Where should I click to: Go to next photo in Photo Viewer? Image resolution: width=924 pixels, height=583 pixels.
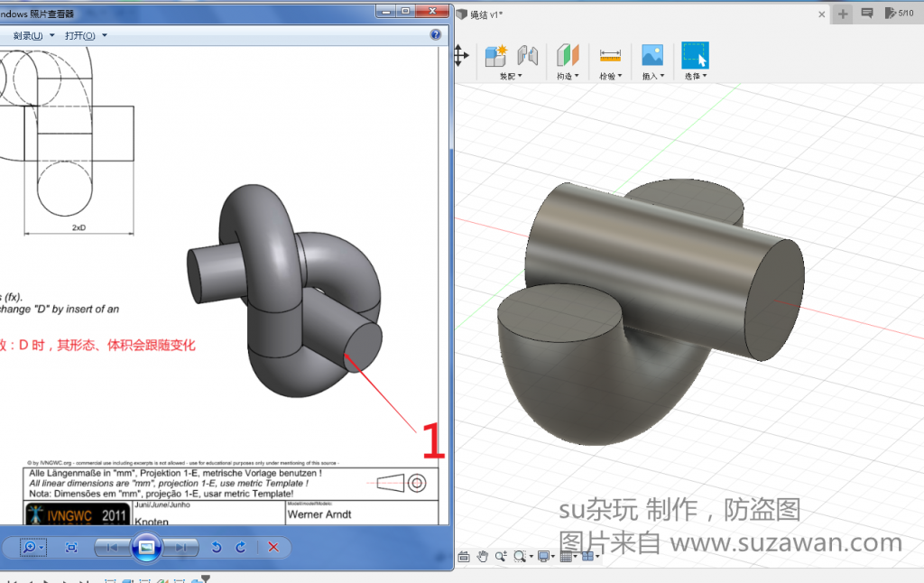[180, 548]
